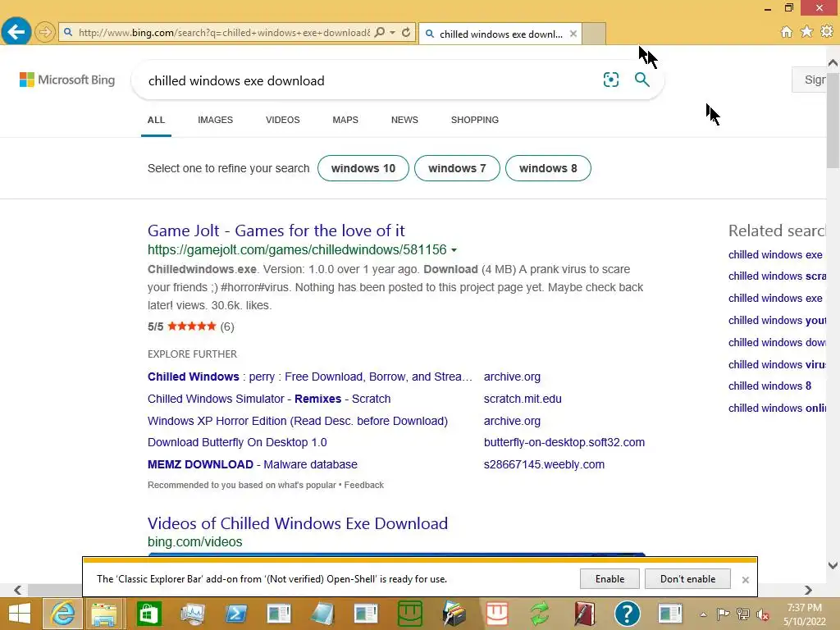
Task: Click the scratch.mit.edu source link
Action: click(x=523, y=399)
